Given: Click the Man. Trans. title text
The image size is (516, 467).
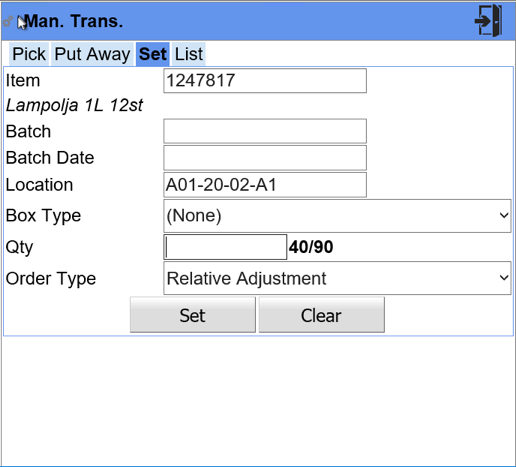Looking at the screenshot, I should tap(74, 21).
